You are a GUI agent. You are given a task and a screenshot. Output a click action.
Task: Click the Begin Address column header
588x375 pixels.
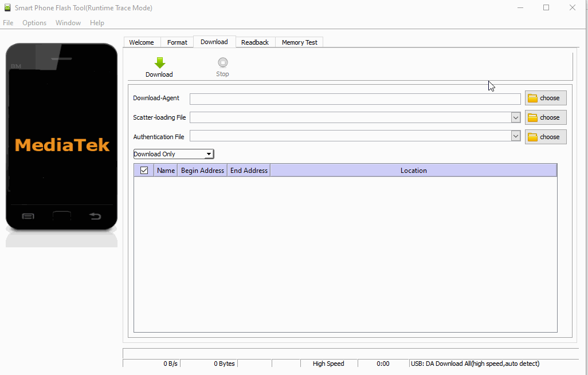(202, 170)
